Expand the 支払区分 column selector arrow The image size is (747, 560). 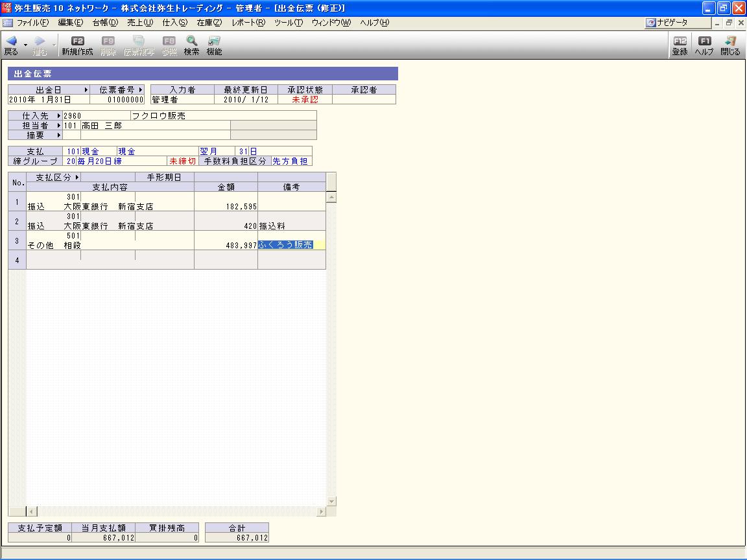[x=77, y=177]
